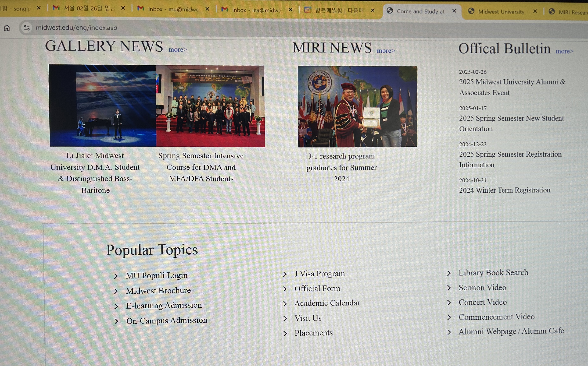The width and height of the screenshot is (588, 366).
Task: Close the 'Inbox - iea@midwe' tab
Action: (x=290, y=10)
